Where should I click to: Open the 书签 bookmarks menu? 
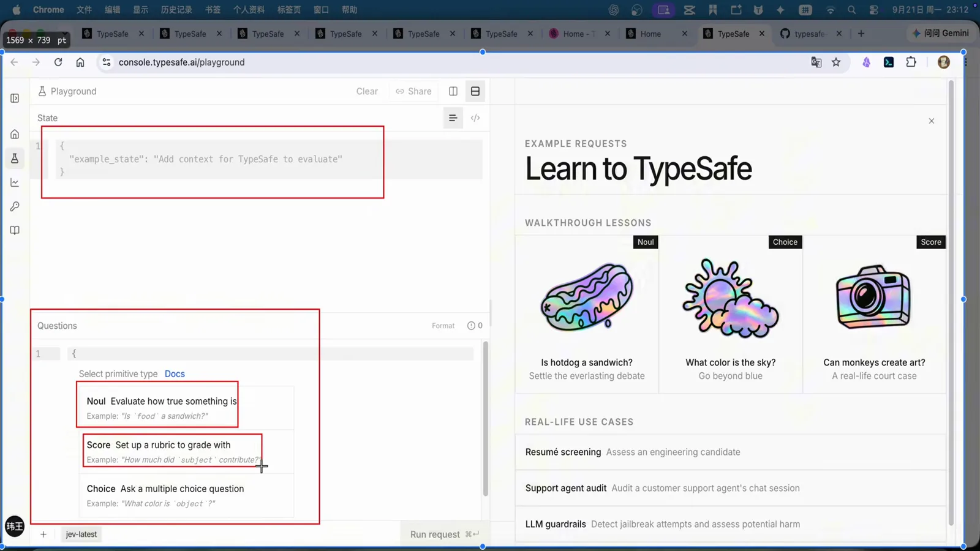(213, 10)
